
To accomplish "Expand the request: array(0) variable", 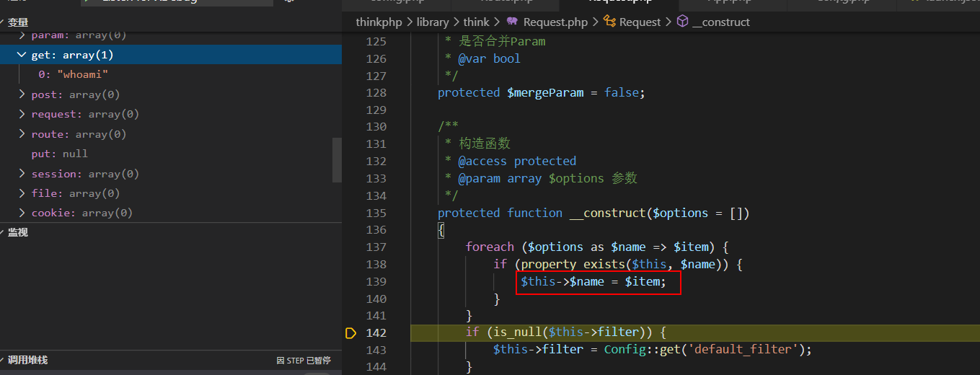I will [22, 114].
